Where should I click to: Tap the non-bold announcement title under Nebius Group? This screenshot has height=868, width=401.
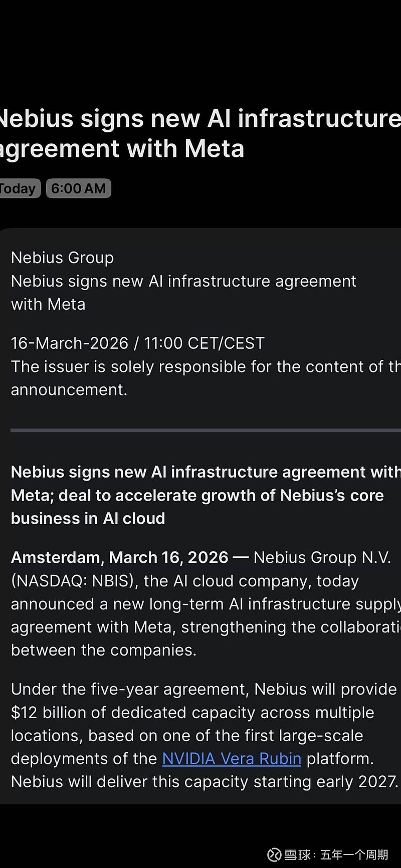click(x=183, y=292)
